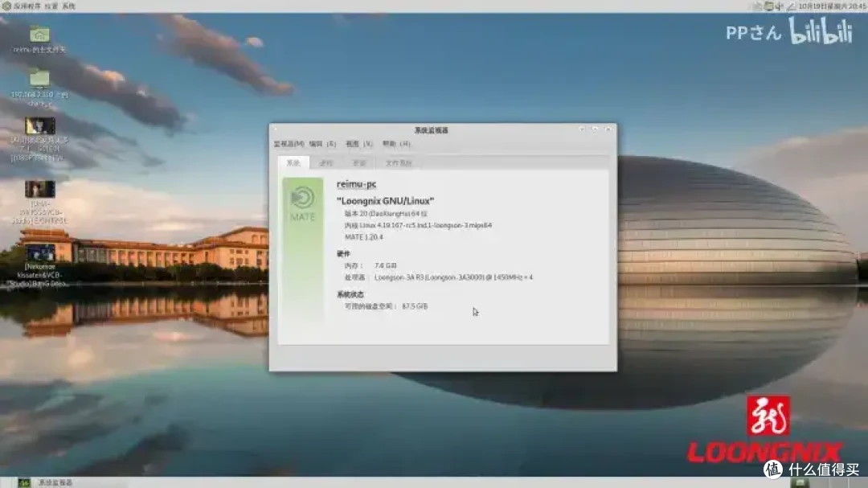Click the processor text "Loongson-3A R3"

[x=453, y=277]
